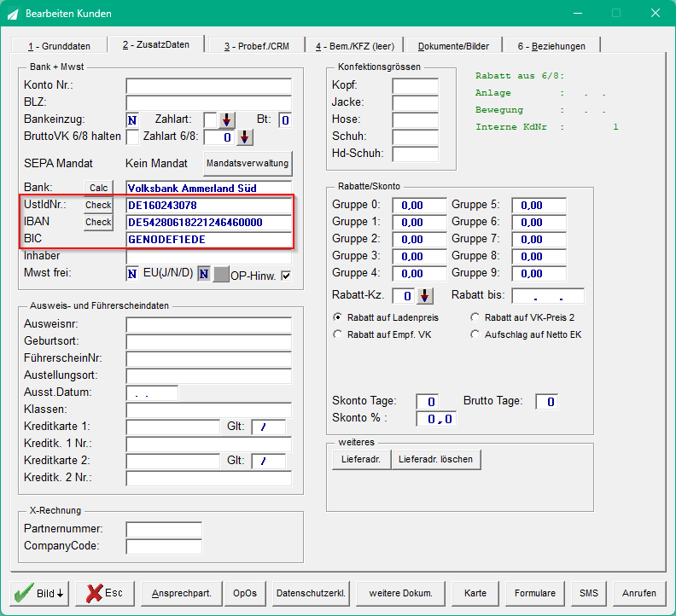
Task: Click the IBAN field value
Action: point(208,223)
